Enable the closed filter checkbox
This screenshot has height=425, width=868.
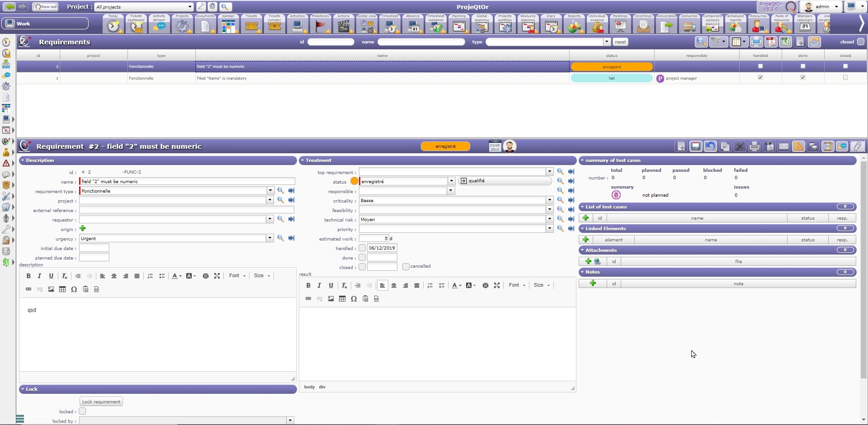(x=861, y=42)
